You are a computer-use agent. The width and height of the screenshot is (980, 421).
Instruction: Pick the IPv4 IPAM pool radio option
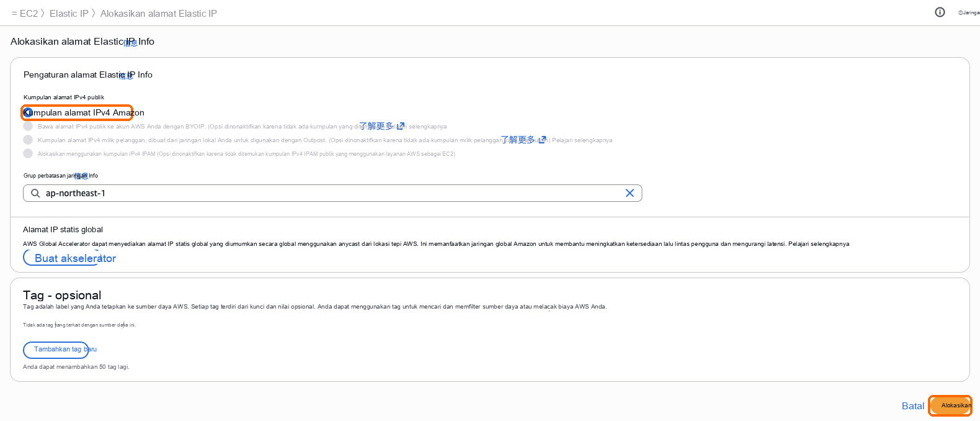coord(28,153)
